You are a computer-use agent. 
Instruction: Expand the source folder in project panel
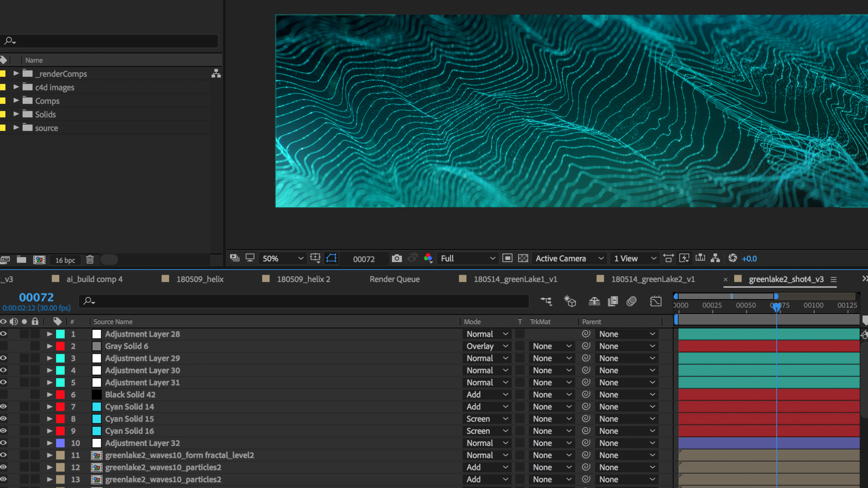pos(16,127)
